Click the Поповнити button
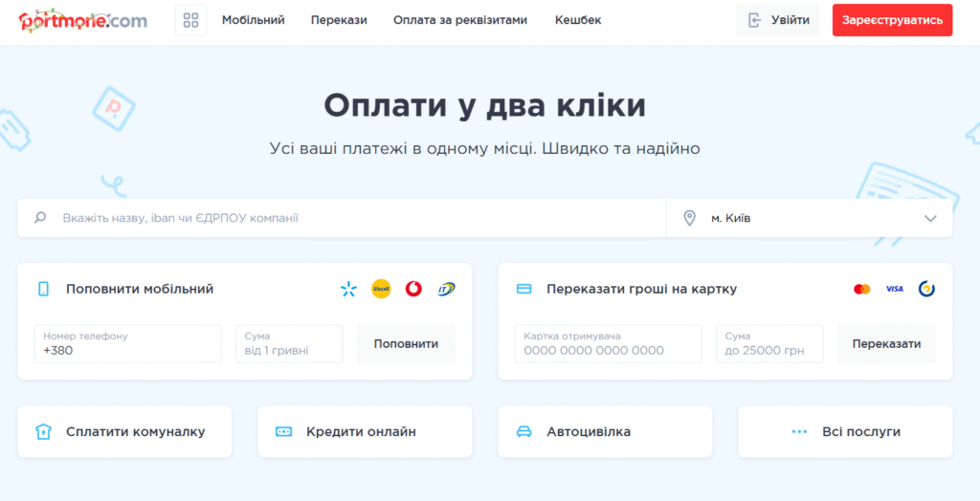The width and height of the screenshot is (980, 501). tap(406, 343)
